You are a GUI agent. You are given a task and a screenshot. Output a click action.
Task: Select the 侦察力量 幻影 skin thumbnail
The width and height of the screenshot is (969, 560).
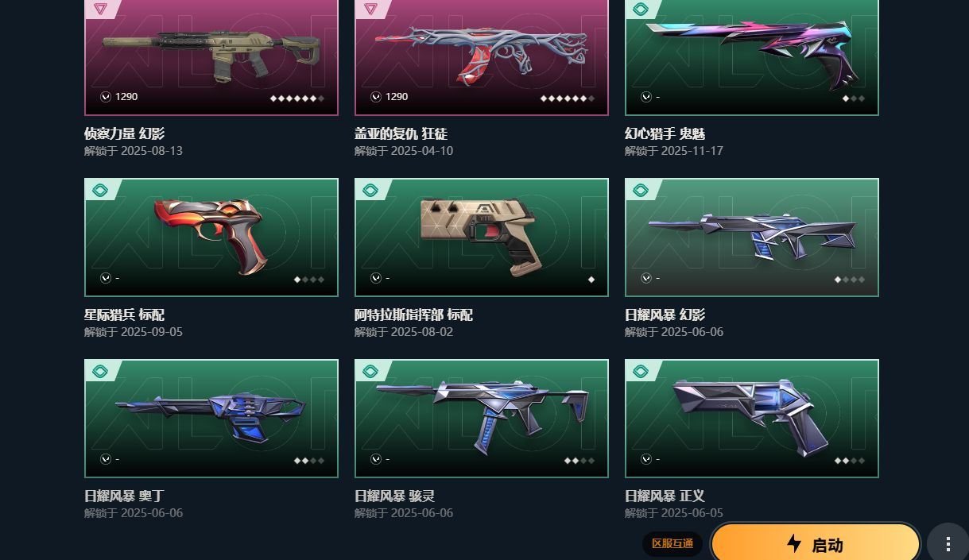point(211,57)
